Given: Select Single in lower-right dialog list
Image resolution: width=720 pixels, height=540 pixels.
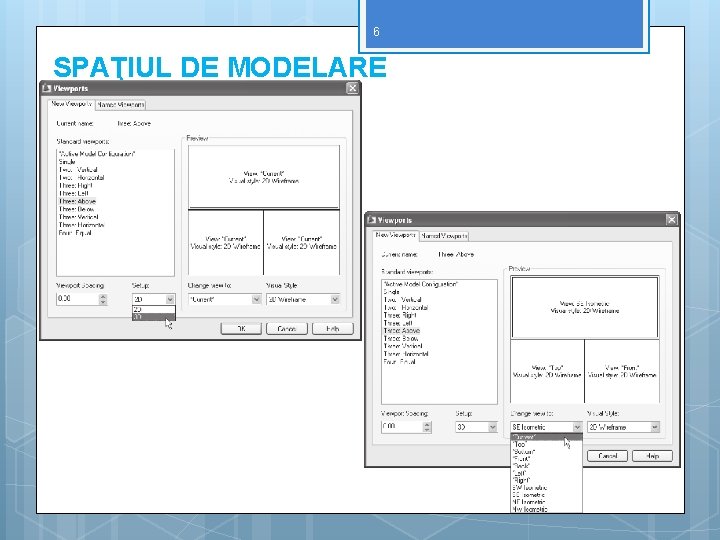Looking at the screenshot, I should (x=392, y=292).
